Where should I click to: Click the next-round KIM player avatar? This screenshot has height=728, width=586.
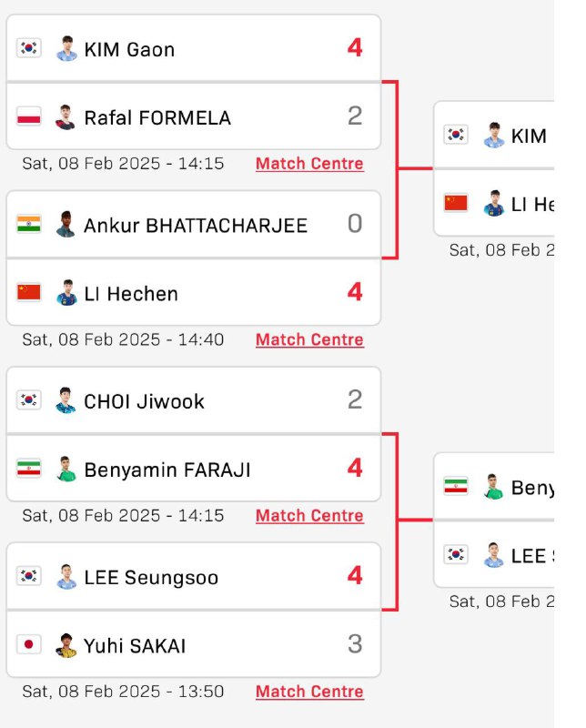coord(493,135)
